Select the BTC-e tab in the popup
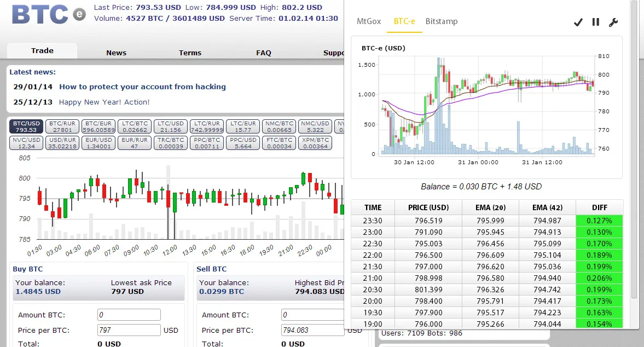This screenshot has height=347, width=644. [x=404, y=21]
